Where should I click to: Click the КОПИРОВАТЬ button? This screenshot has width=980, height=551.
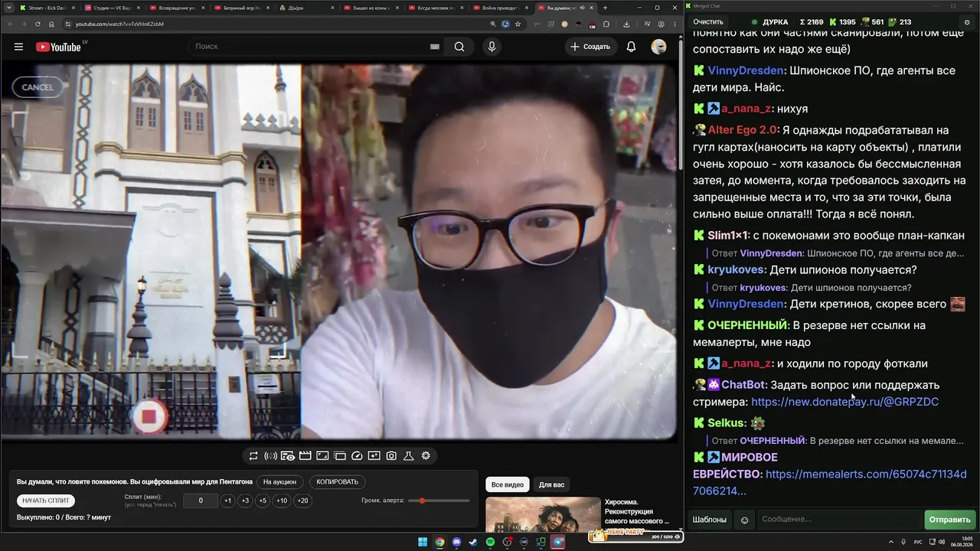(337, 482)
